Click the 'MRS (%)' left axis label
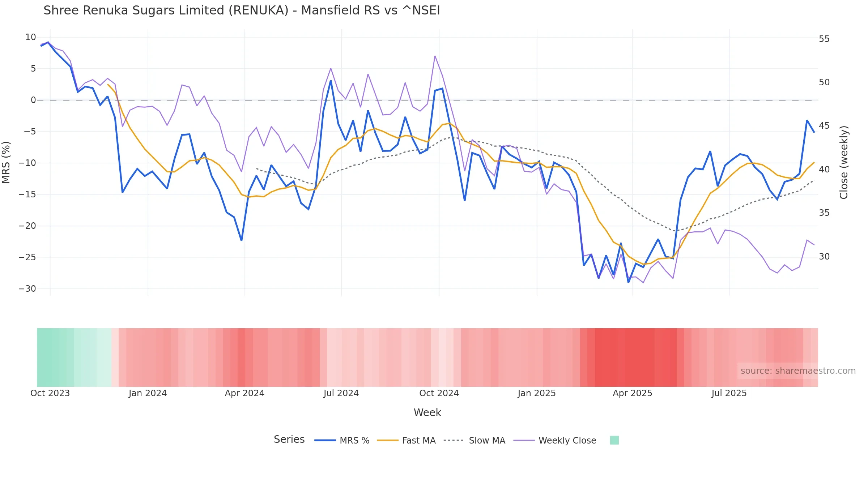This screenshot has height=488, width=868. tap(6, 162)
